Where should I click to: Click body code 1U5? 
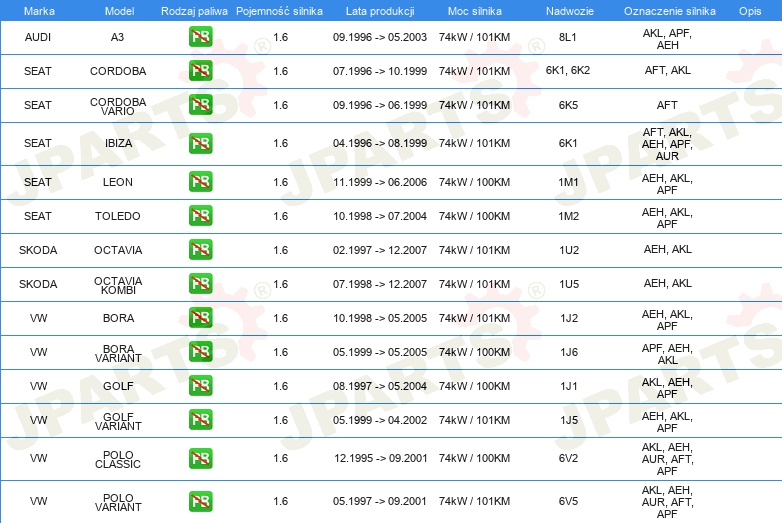click(x=569, y=284)
